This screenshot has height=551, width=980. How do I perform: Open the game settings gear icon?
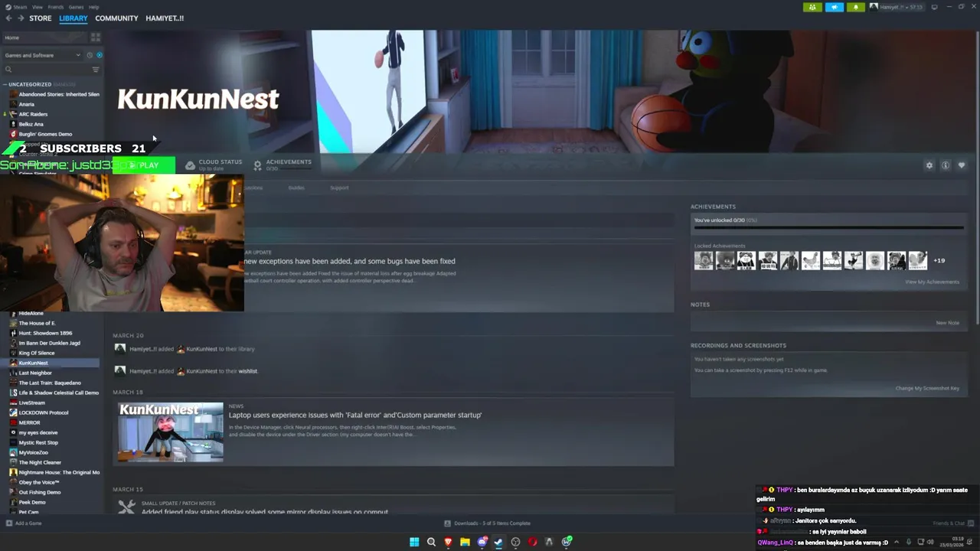[x=929, y=165]
